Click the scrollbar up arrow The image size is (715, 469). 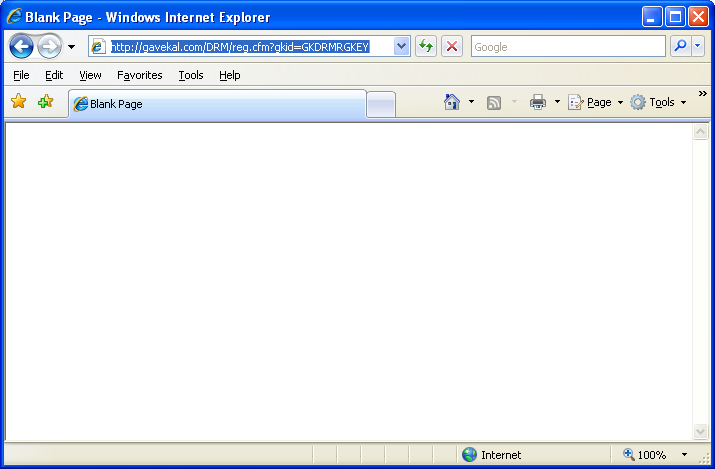[700, 132]
